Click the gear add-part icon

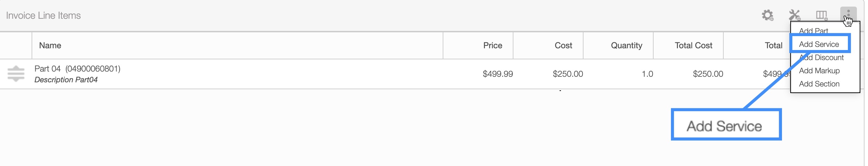point(767,15)
